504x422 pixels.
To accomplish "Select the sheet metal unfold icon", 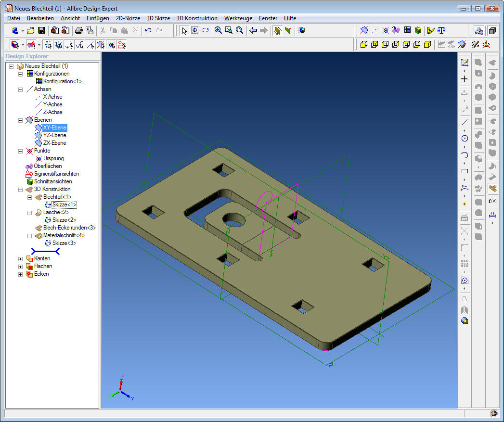I will (x=492, y=189).
